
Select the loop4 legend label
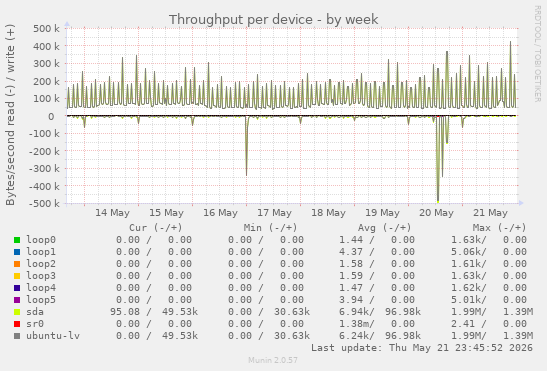click(x=41, y=288)
